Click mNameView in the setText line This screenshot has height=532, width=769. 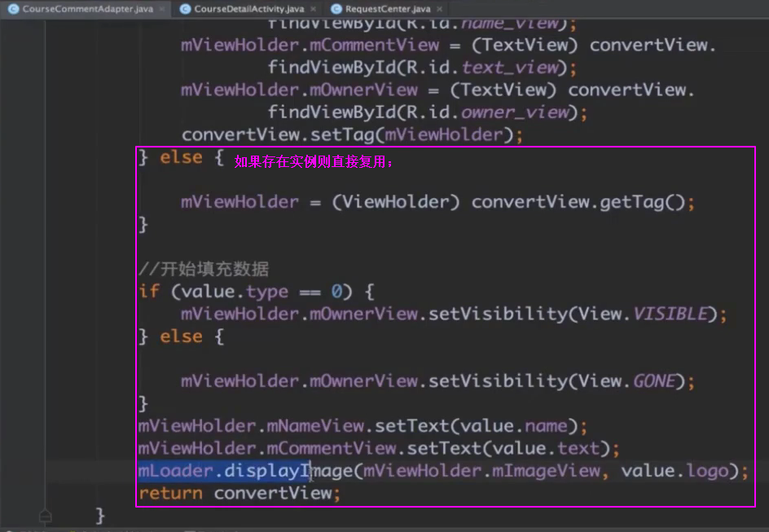point(315,426)
